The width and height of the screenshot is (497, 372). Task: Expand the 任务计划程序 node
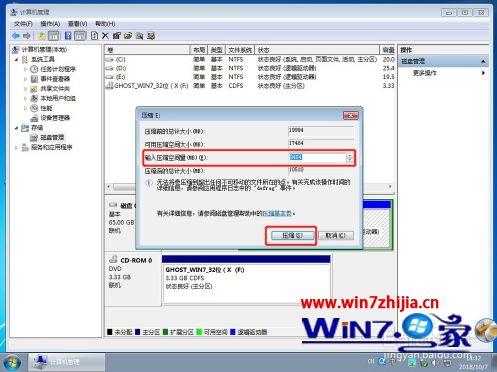[25, 69]
